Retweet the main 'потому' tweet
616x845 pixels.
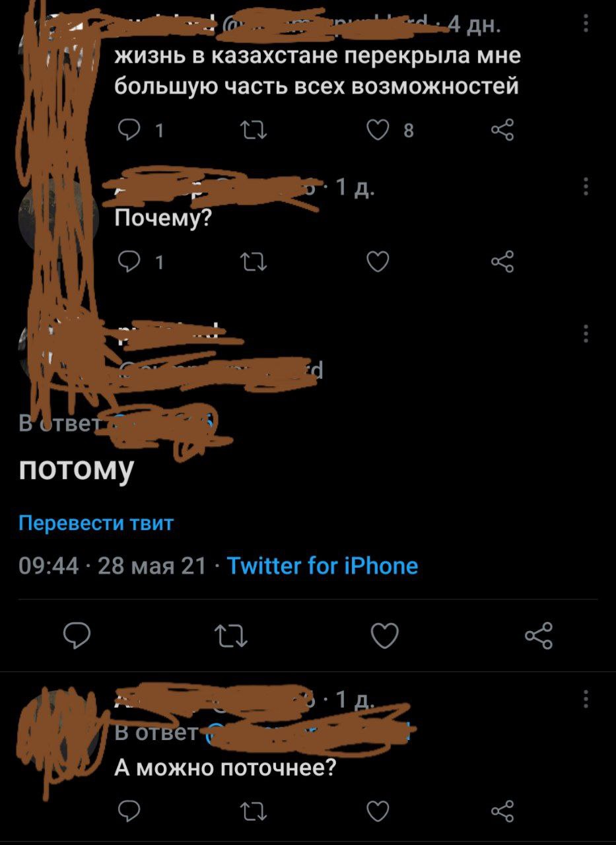231,636
